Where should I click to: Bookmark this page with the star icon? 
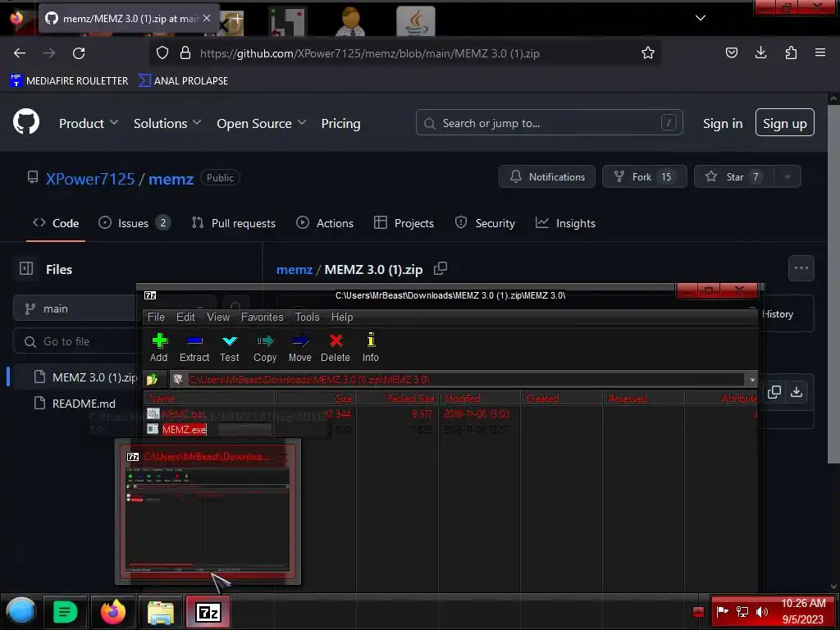click(x=648, y=53)
